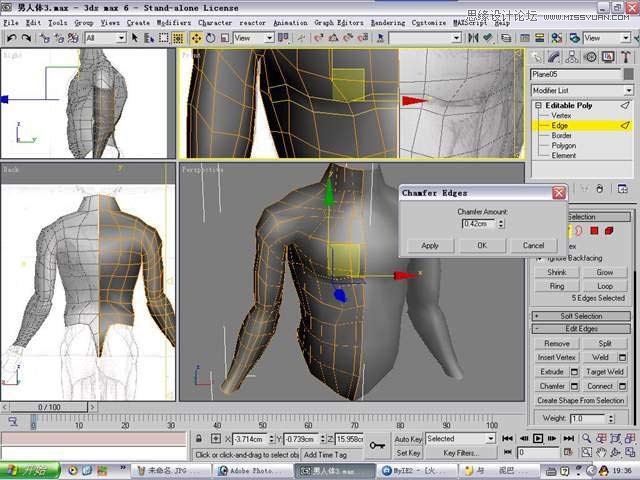This screenshot has width=640, height=480.
Task: Open Extrude settings box beside Extrude button
Action: 575,372
